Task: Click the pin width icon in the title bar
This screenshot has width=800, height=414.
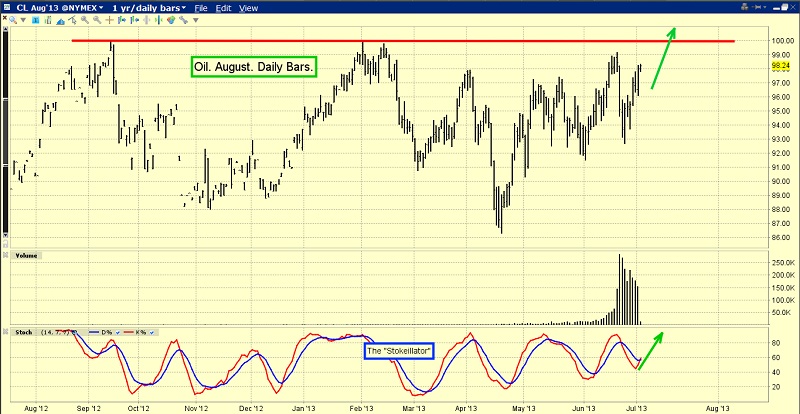Action: click(x=757, y=7)
